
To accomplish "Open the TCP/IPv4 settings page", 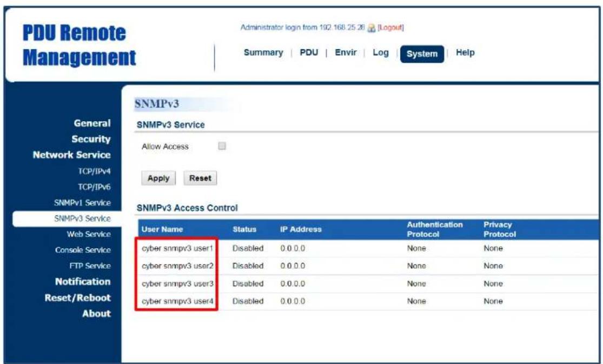I will coord(94,171).
